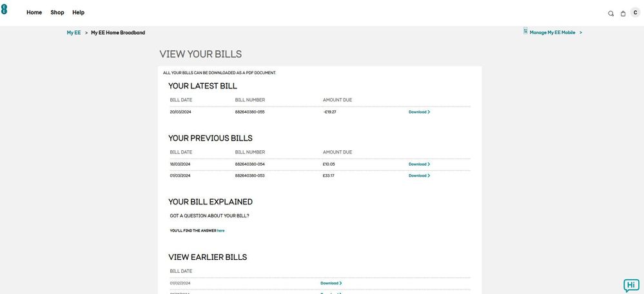Select bill number 882640380-053
Screen dimensions: 644x294
tap(249, 175)
